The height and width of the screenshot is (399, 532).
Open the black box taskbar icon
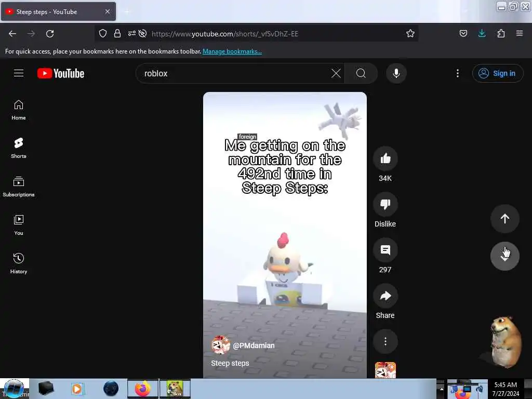[46, 389]
